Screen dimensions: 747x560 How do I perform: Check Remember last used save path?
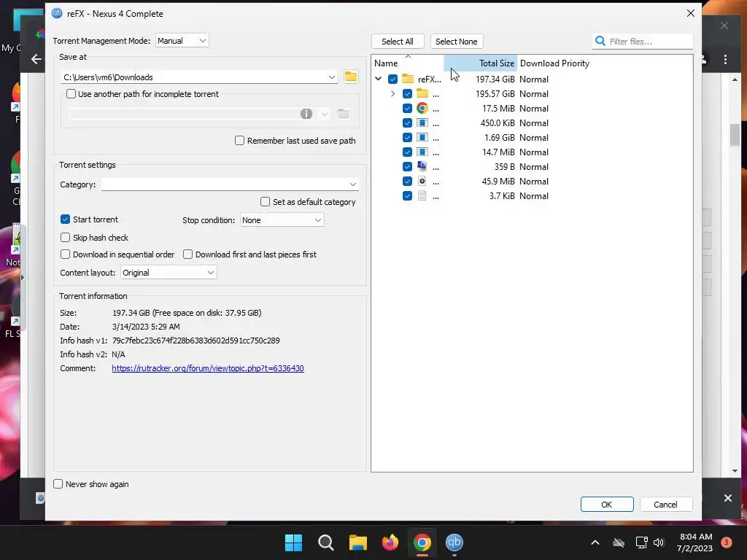pos(239,141)
